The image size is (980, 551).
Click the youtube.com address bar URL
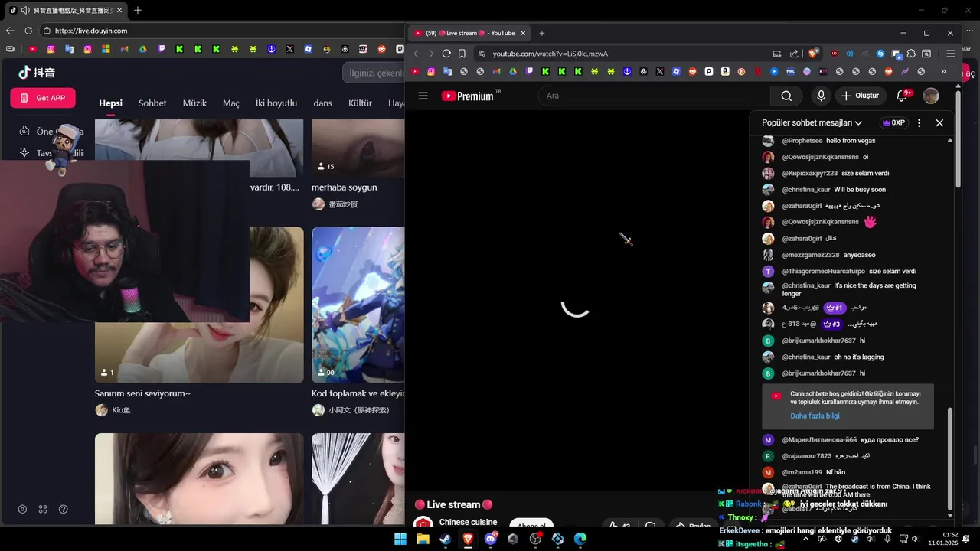[550, 54]
